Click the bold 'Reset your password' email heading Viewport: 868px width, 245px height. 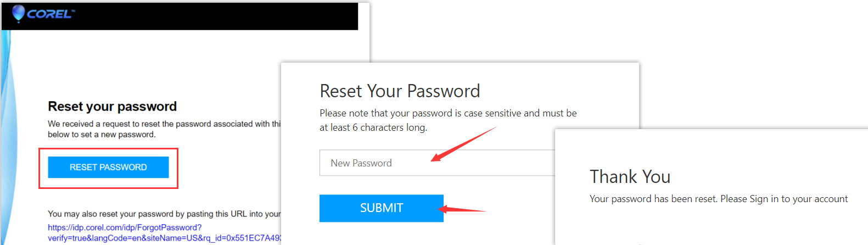point(112,106)
